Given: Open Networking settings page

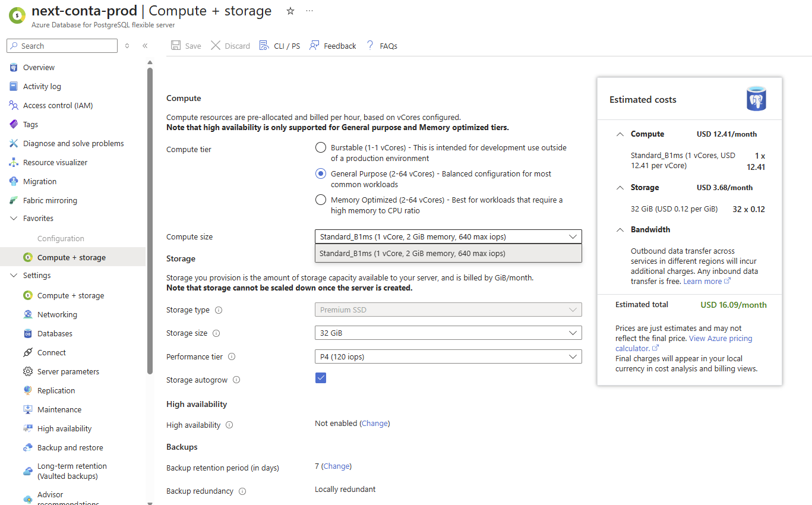Looking at the screenshot, I should click(57, 315).
